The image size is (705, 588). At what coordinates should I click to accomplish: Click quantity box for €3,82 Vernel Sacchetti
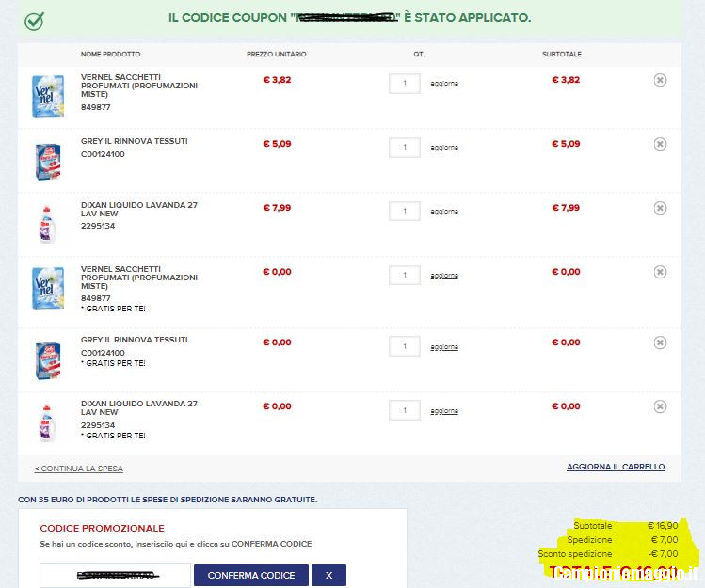click(405, 84)
